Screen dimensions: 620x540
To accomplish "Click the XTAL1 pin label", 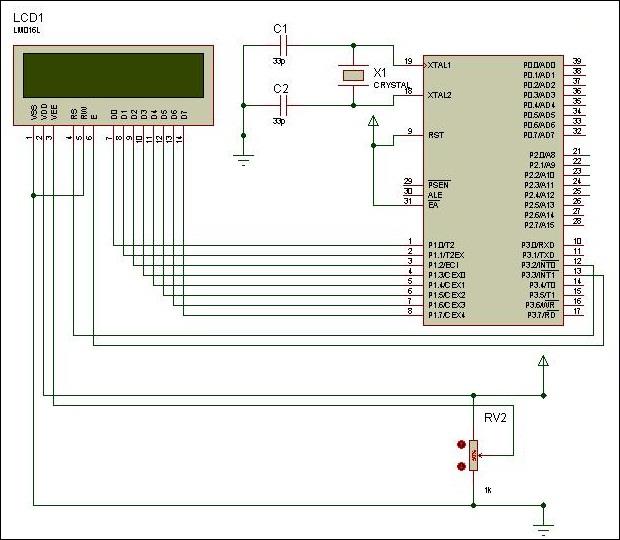I will (439, 65).
